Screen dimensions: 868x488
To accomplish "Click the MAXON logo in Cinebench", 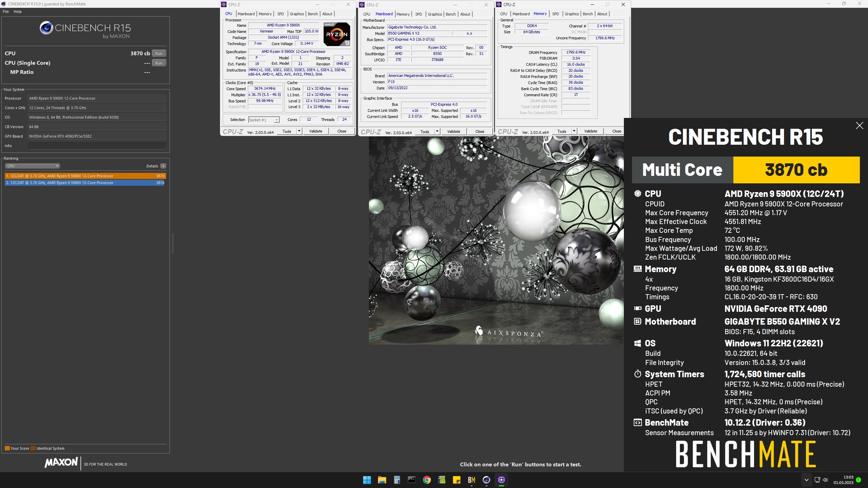I will point(61,463).
